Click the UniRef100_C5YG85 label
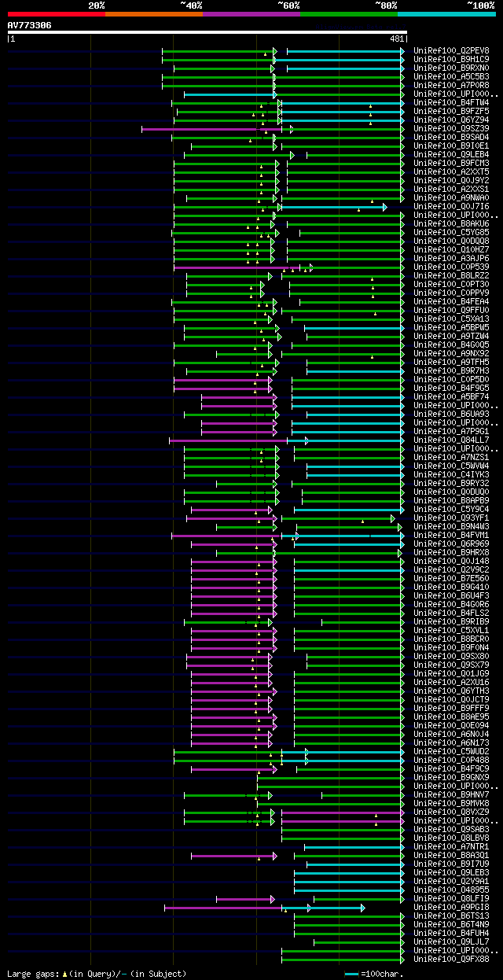 tap(451, 232)
